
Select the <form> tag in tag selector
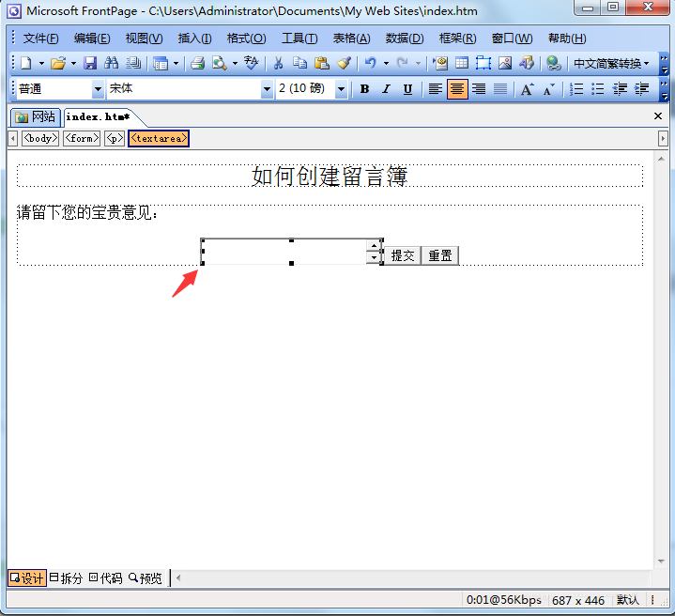82,138
